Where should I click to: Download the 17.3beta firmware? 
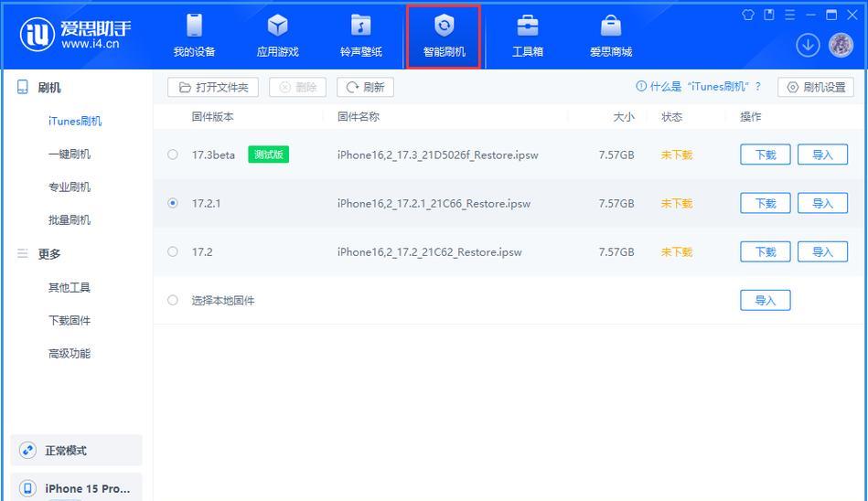765,155
